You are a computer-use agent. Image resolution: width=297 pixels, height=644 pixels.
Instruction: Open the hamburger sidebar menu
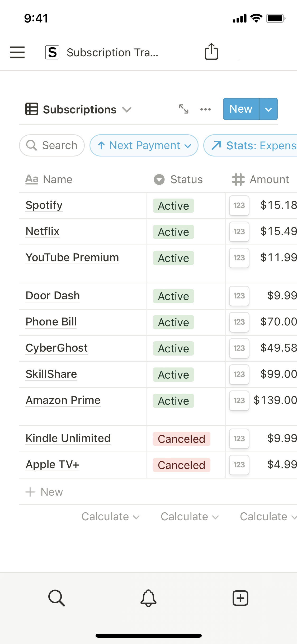(x=17, y=52)
